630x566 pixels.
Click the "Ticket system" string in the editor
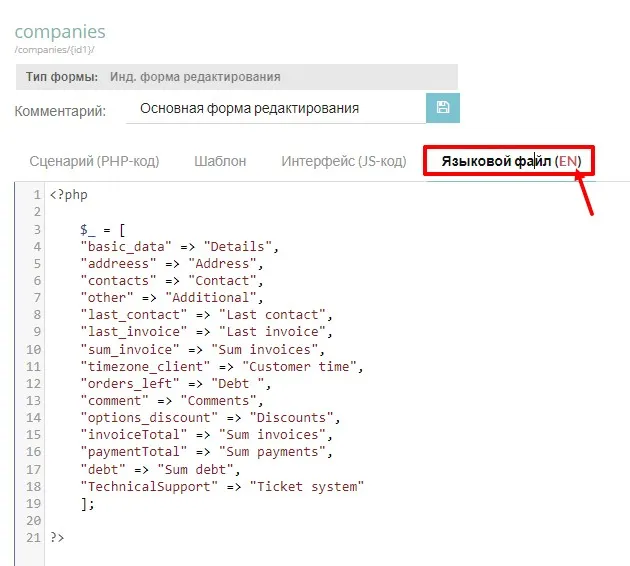click(308, 486)
